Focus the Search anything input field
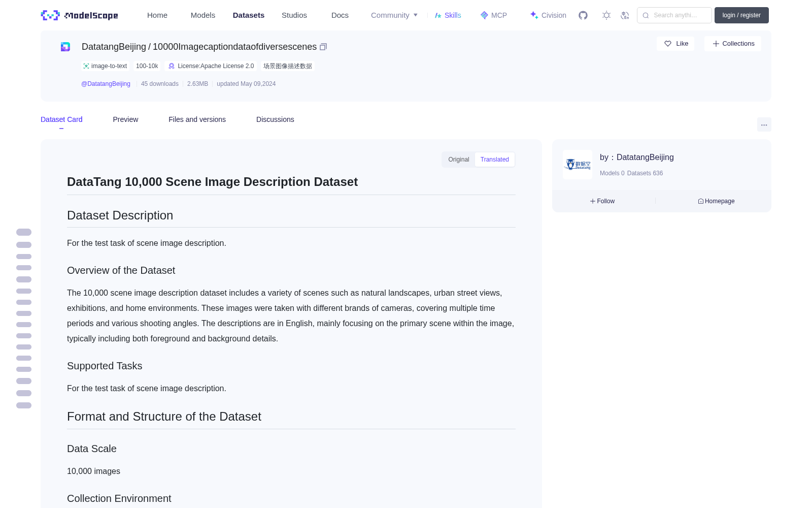812x508 pixels. point(674,15)
